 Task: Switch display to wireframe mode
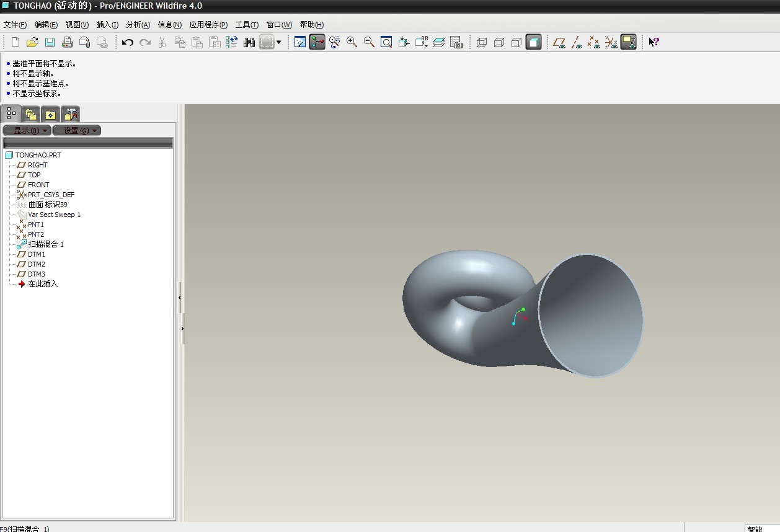coord(482,42)
